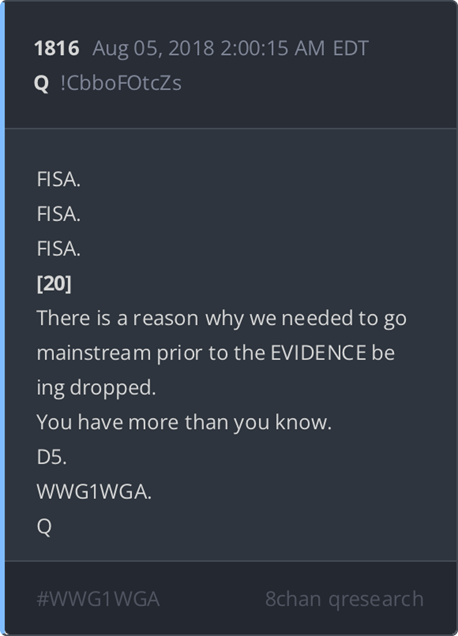Click the timestamp Aug 05, 2018 2:00:15 AM

point(209,49)
